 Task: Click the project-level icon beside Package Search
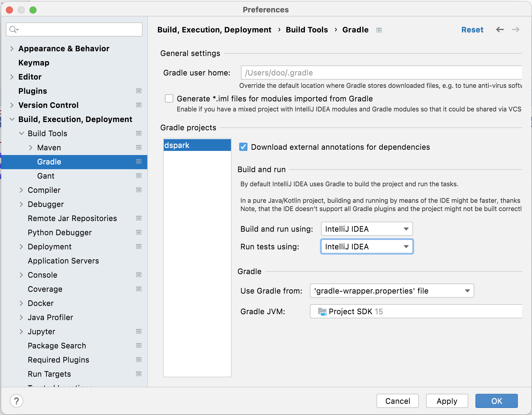(x=139, y=345)
